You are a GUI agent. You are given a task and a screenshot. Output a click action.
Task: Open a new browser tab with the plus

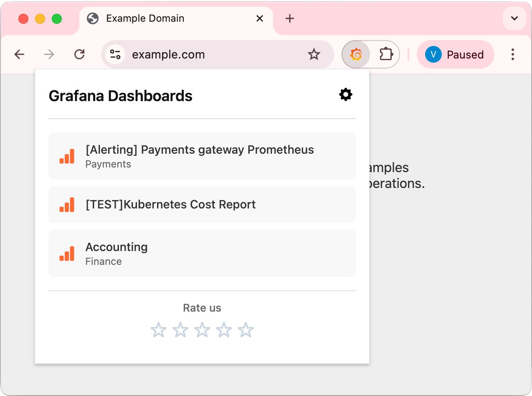pos(289,18)
